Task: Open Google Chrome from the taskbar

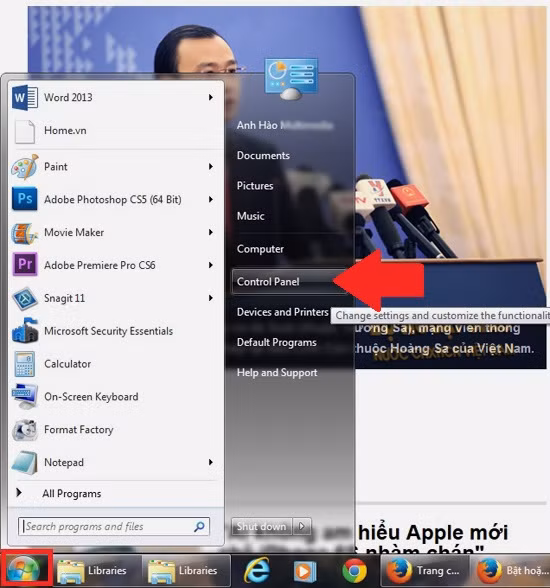Action: click(x=354, y=571)
